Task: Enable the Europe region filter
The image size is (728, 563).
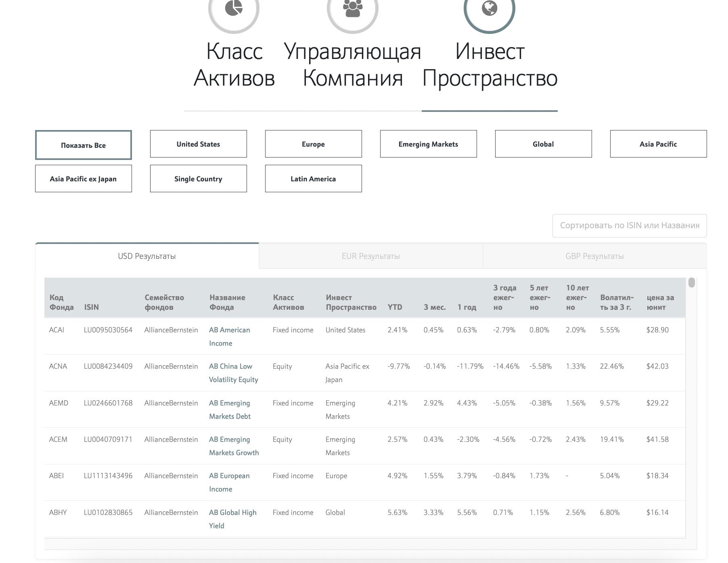Action: point(313,144)
